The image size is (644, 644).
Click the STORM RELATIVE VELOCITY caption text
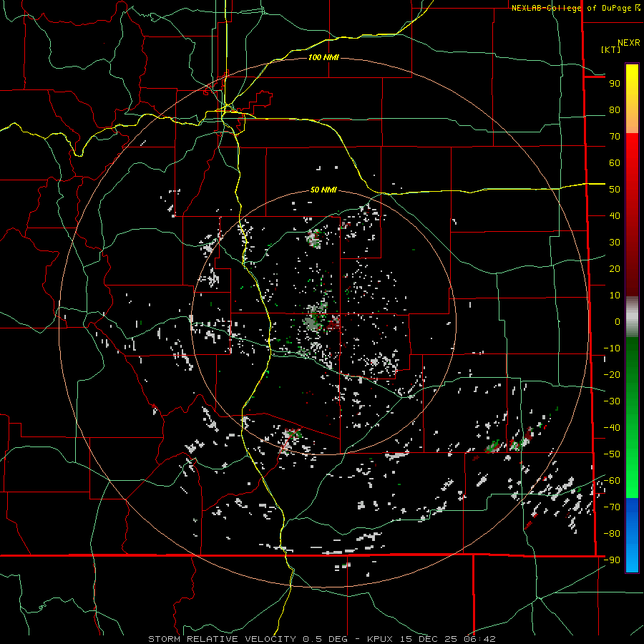click(222, 639)
